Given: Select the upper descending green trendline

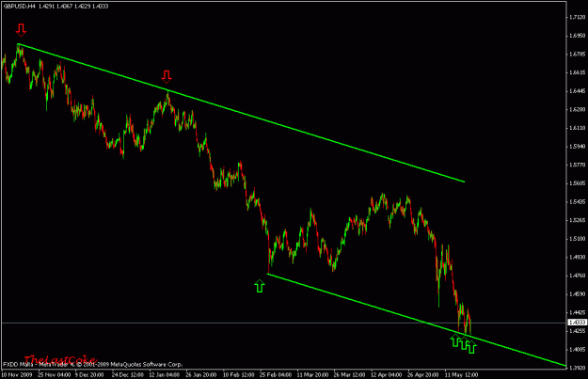Looking at the screenshot, I should (241, 113).
